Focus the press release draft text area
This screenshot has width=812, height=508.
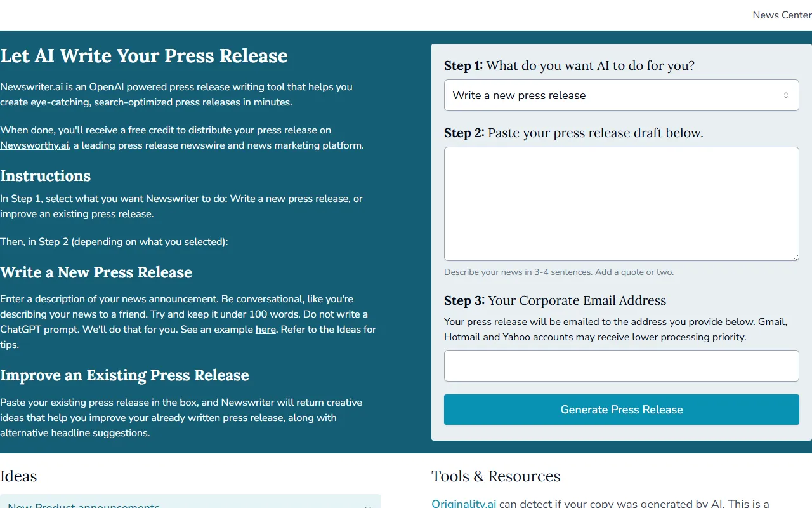click(620, 203)
